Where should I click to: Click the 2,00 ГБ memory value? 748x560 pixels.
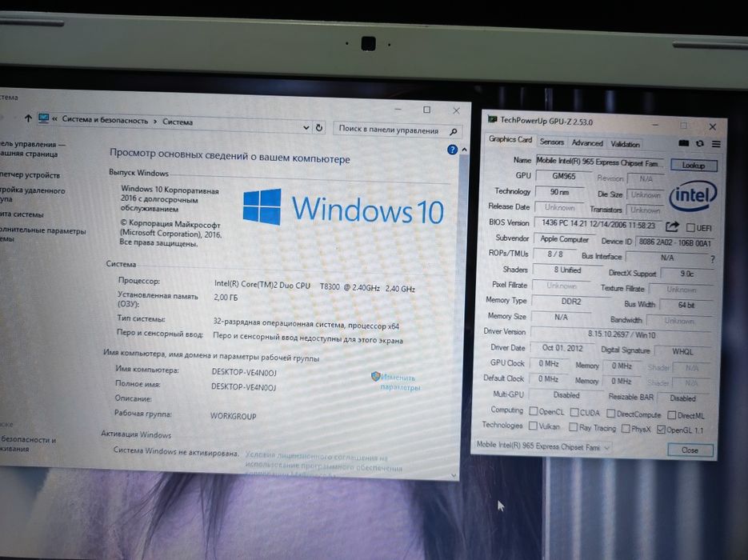[x=226, y=297]
